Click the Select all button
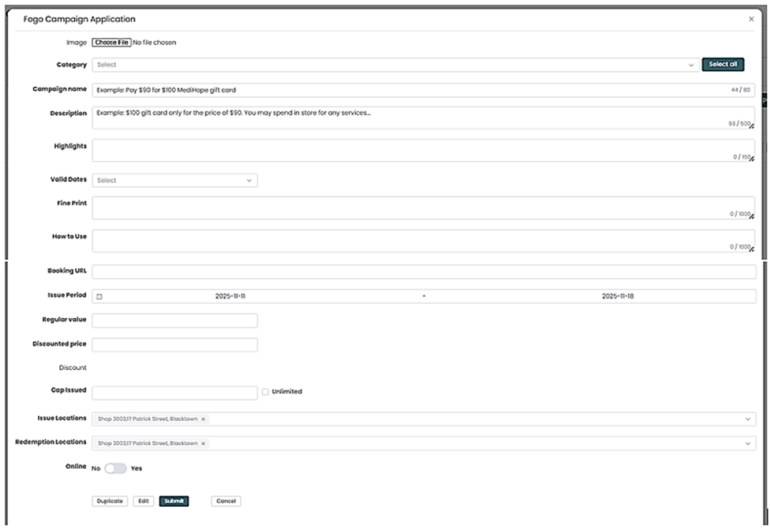The height and width of the screenshot is (532, 770). 723,65
